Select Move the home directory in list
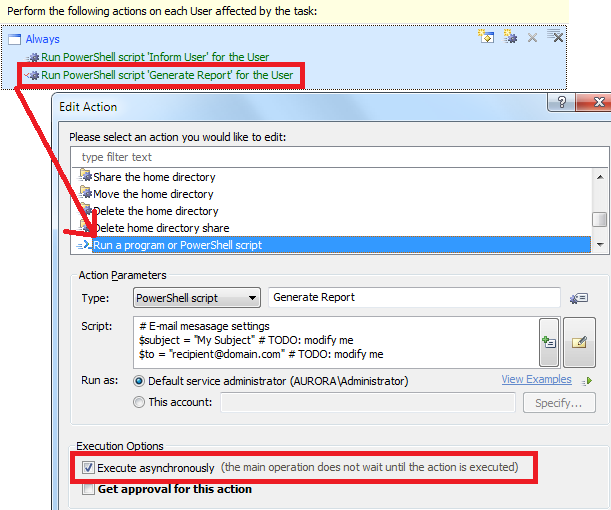The image size is (611, 510). (x=153, y=194)
